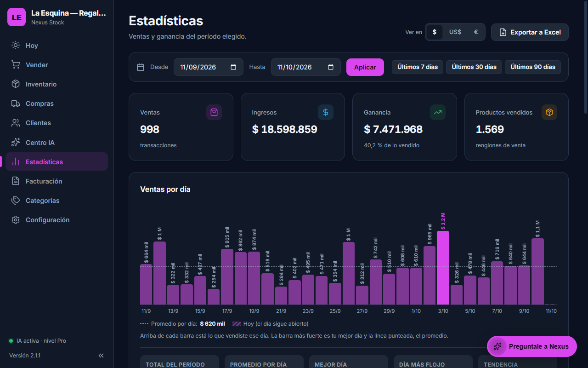588x368 pixels.
Task: Open the Facturación section label
Action: pyautogui.click(x=44, y=181)
